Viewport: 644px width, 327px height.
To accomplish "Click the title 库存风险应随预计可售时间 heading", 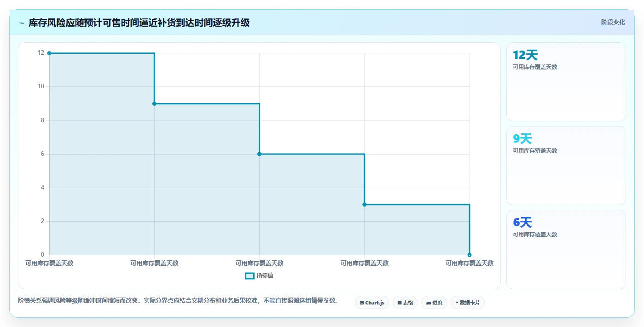I will point(139,23).
